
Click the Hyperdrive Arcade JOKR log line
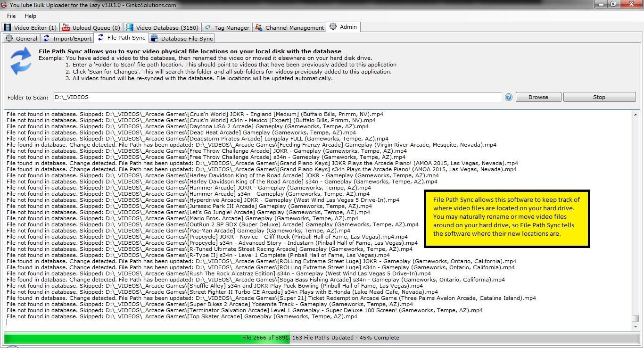(x=203, y=200)
